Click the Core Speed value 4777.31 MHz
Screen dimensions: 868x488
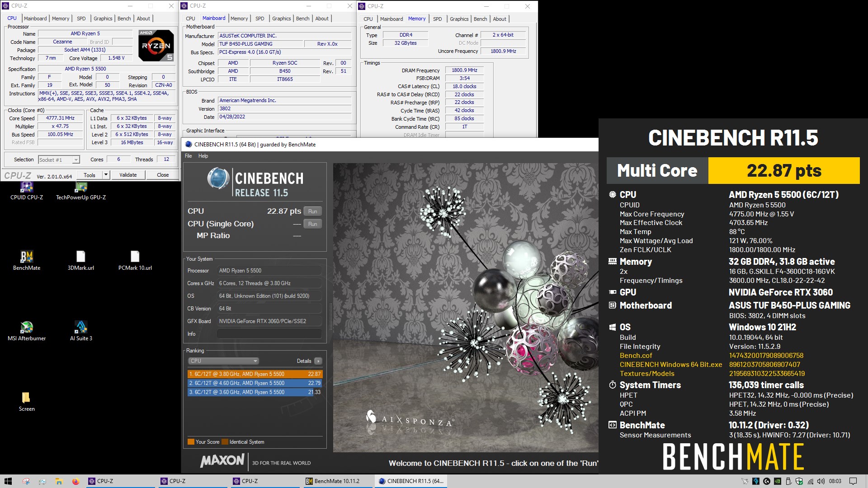point(60,118)
